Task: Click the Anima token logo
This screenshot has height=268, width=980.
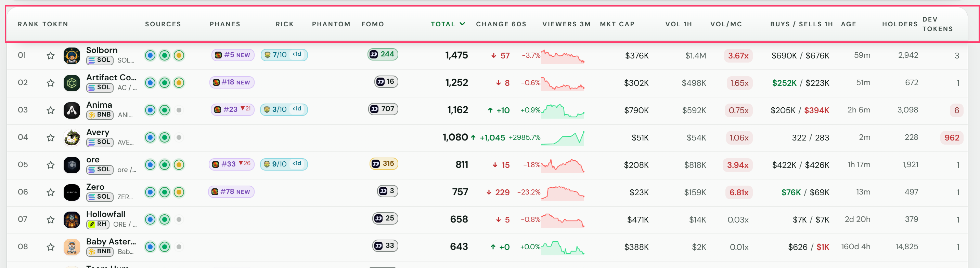Action: [x=72, y=111]
